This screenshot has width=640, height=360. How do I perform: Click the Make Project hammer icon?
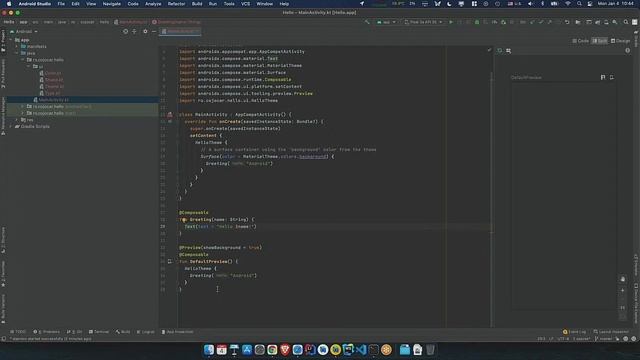point(367,22)
